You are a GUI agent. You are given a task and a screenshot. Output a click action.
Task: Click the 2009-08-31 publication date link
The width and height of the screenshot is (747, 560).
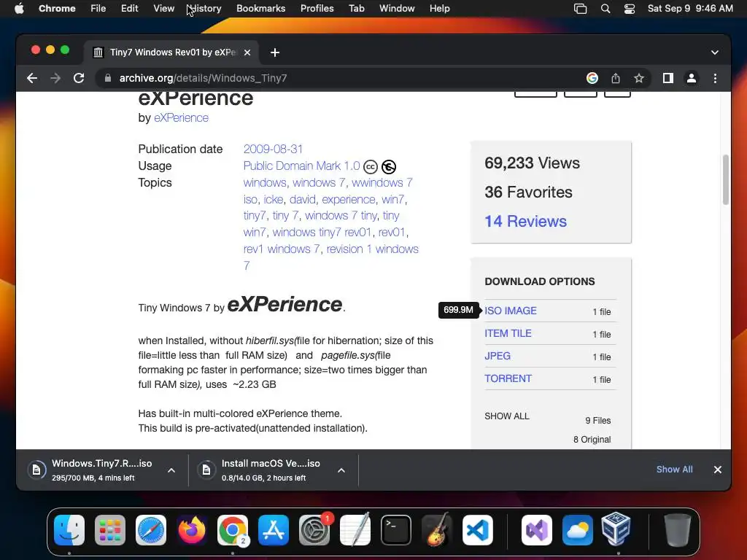(x=273, y=149)
